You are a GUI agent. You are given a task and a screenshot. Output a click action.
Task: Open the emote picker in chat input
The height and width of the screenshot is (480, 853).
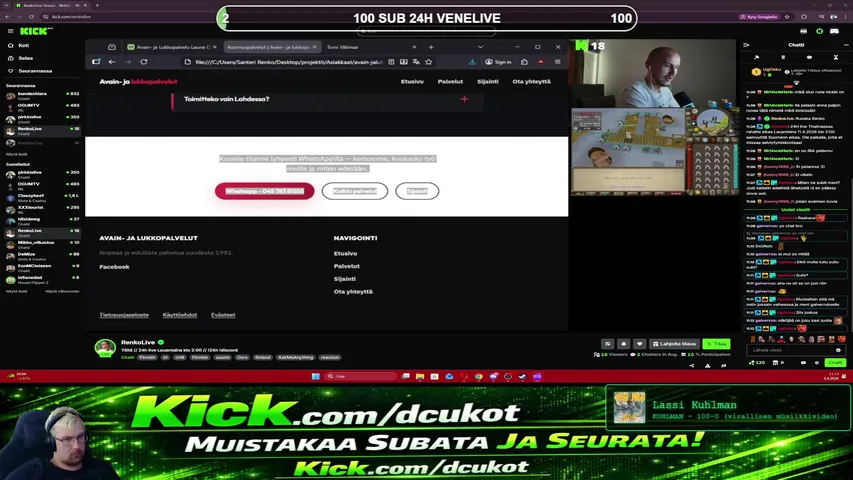pos(838,350)
